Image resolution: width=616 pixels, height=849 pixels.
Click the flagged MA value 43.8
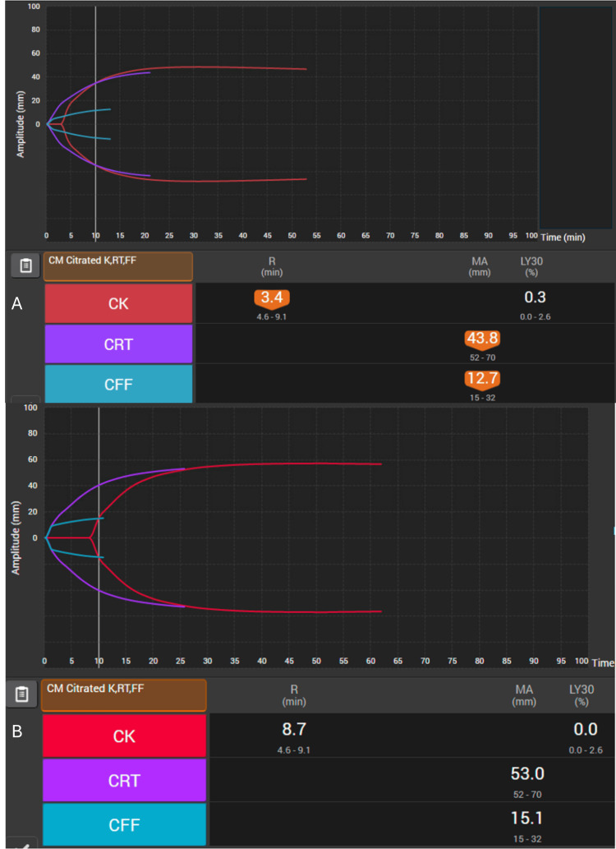[x=482, y=339]
